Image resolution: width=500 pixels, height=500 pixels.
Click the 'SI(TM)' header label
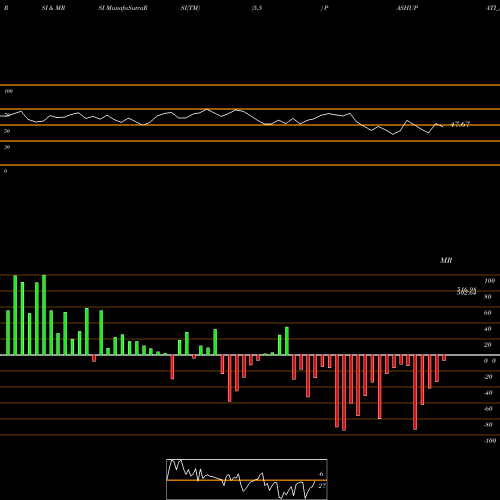(190, 8)
